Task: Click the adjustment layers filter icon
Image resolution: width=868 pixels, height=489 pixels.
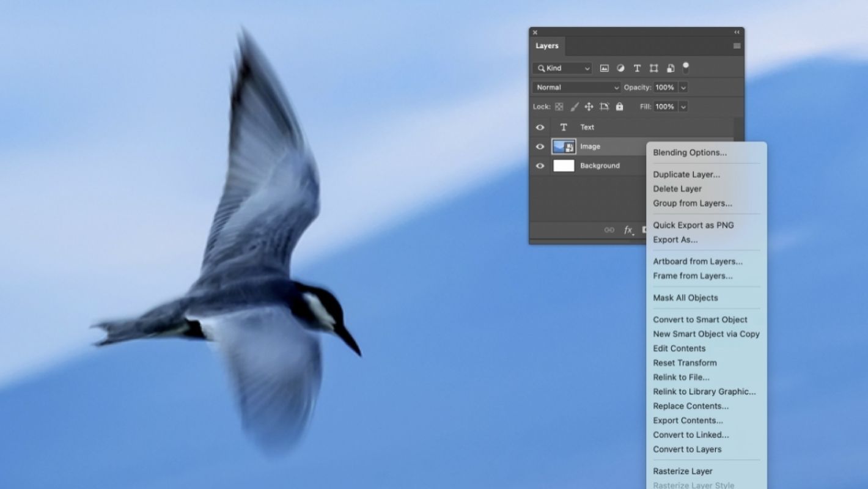Action: coord(620,68)
